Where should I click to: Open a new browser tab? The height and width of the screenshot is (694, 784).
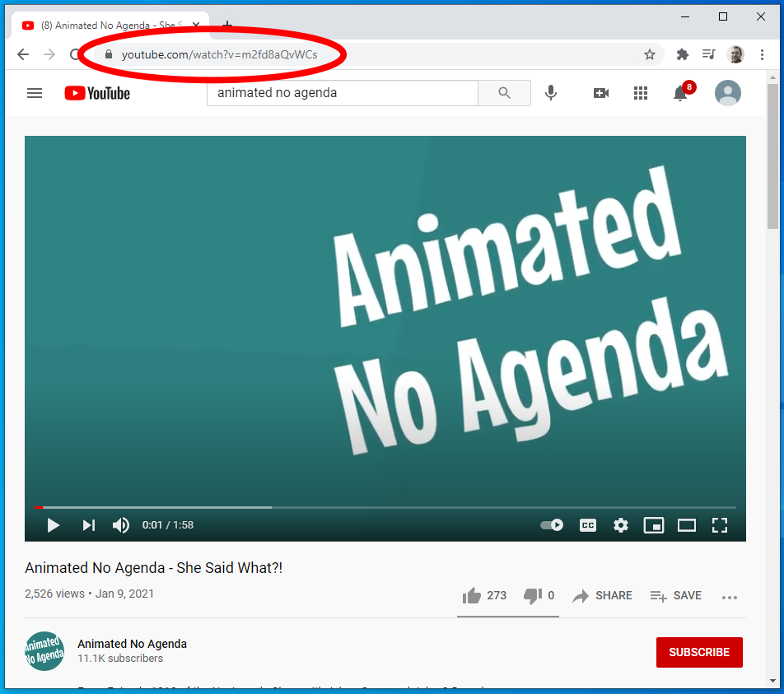pyautogui.click(x=227, y=25)
